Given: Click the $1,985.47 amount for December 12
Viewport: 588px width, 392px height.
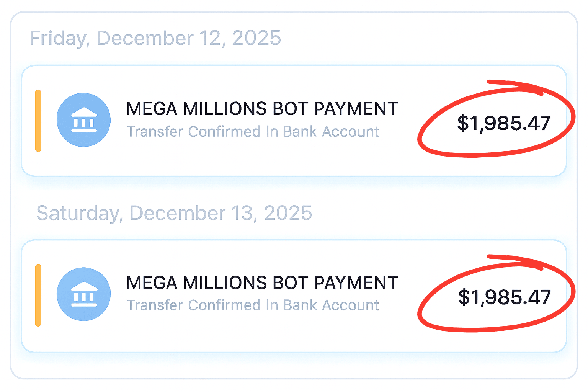Looking at the screenshot, I should 503,123.
